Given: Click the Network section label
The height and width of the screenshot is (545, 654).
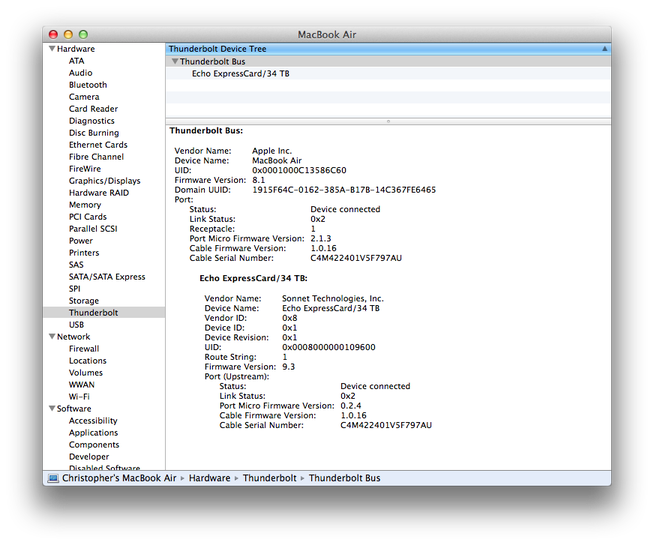Looking at the screenshot, I should [x=73, y=337].
